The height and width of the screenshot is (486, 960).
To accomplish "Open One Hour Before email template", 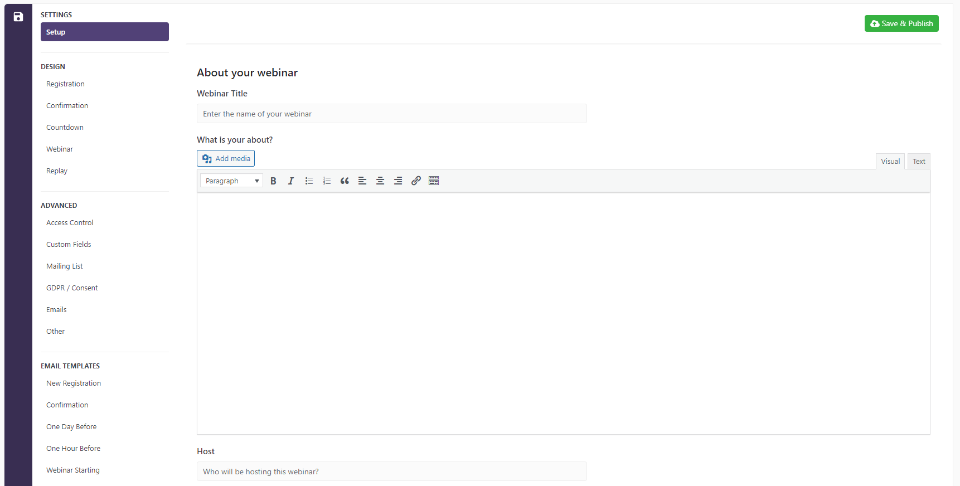I will (x=73, y=448).
